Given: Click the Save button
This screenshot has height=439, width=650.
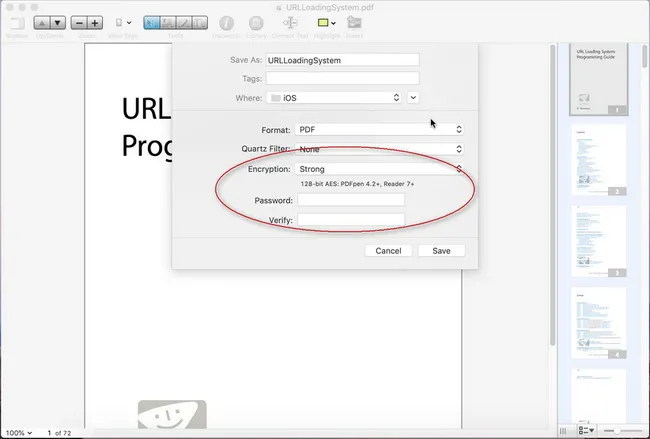Looking at the screenshot, I should 441,251.
